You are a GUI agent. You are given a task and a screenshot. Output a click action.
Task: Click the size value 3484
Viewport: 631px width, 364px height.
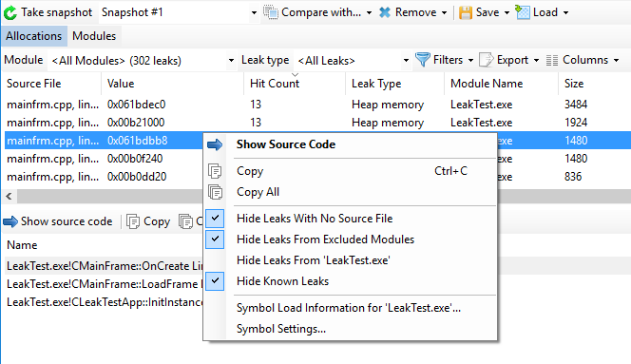pos(576,105)
